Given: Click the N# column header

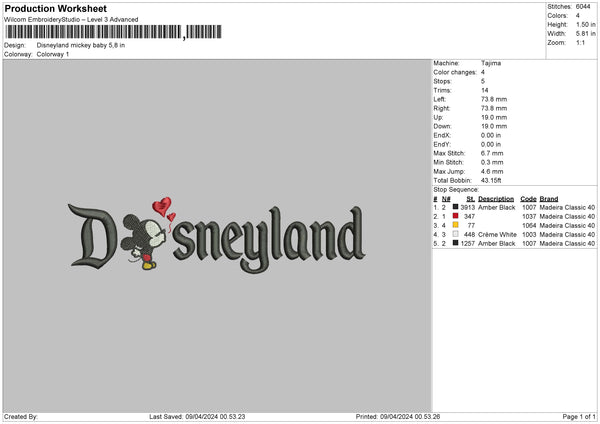Looking at the screenshot, I should 446,199.
